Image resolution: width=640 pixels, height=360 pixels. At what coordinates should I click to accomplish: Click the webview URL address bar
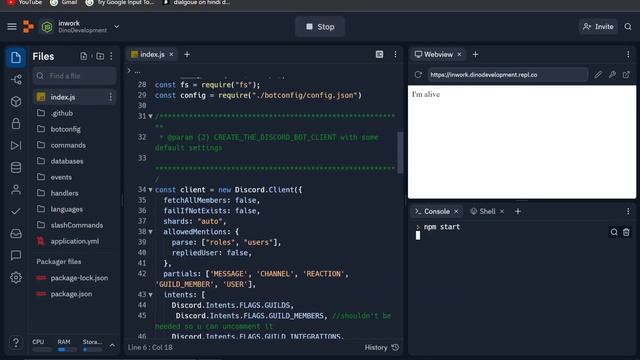click(508, 75)
